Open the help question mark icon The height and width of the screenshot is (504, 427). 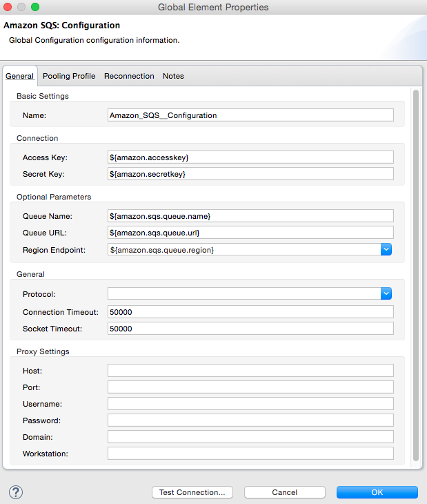point(16,492)
